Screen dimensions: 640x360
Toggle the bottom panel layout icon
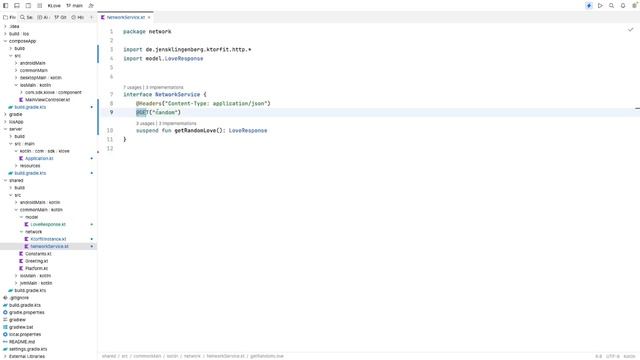(x=17, y=6)
